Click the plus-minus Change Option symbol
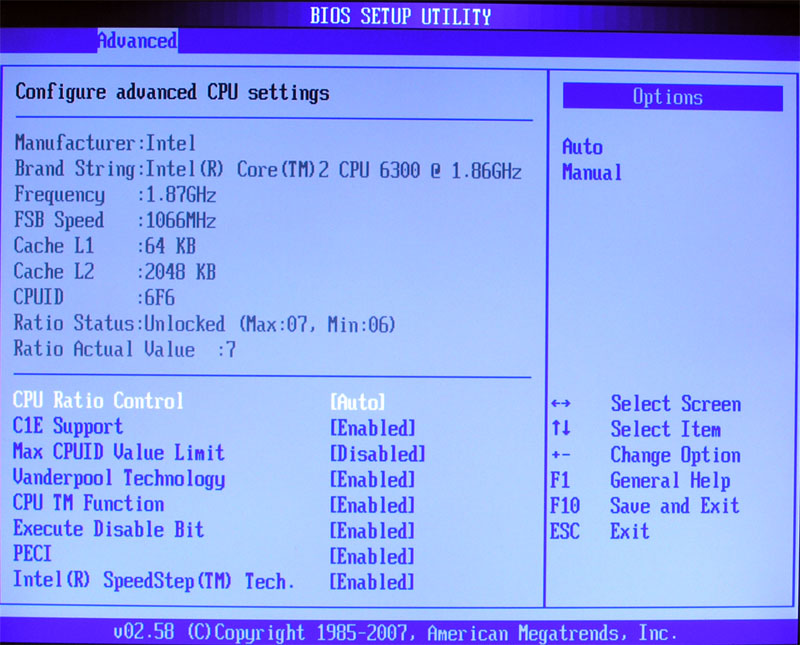800x645 pixels. tap(561, 455)
